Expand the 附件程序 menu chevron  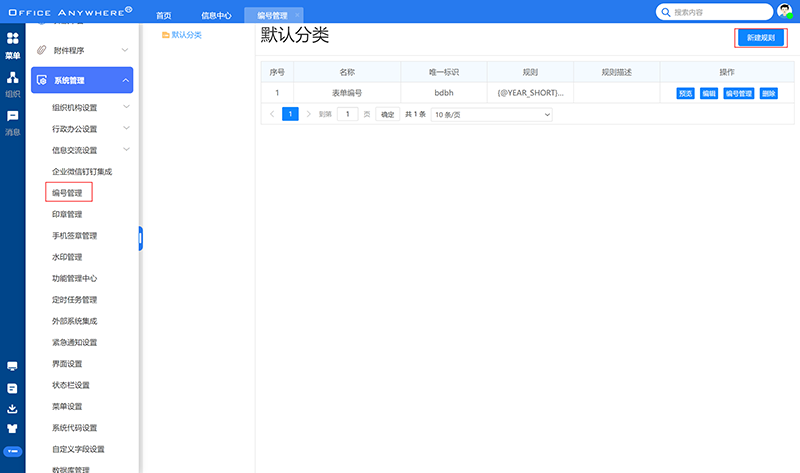point(125,50)
